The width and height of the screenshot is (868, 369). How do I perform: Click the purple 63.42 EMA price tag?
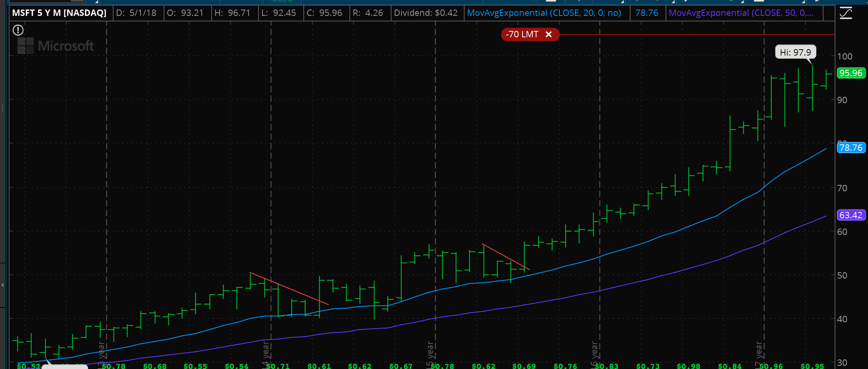[851, 215]
